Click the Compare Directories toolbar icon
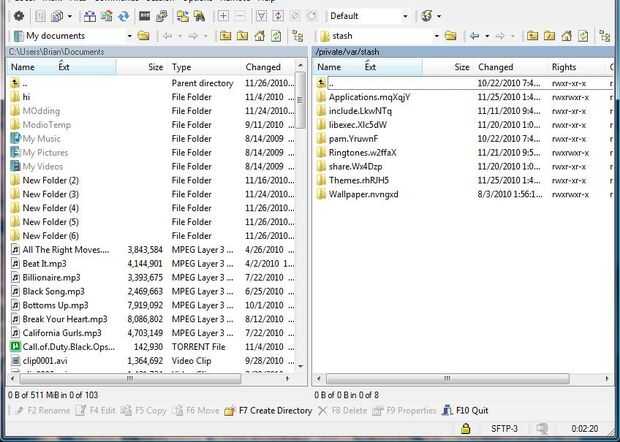The height and width of the screenshot is (442, 620). coord(89,16)
